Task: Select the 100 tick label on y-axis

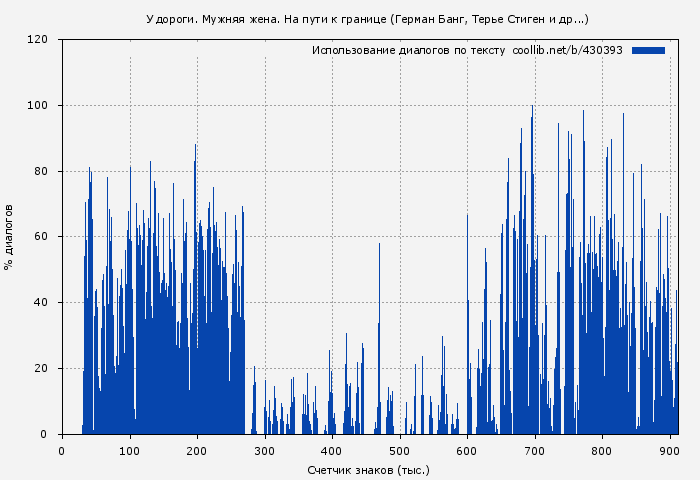Action: pyautogui.click(x=38, y=106)
